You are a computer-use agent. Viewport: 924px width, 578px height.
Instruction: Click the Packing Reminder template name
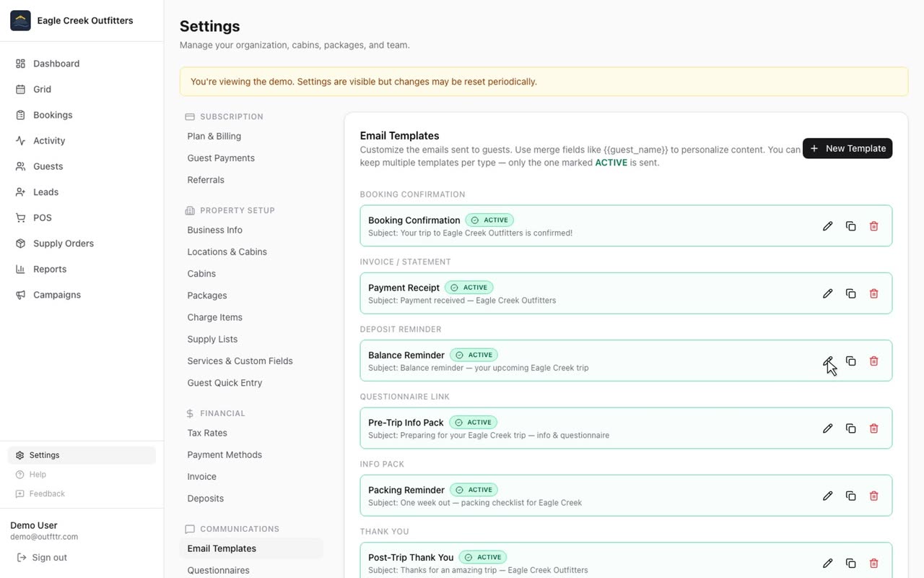coord(406,490)
